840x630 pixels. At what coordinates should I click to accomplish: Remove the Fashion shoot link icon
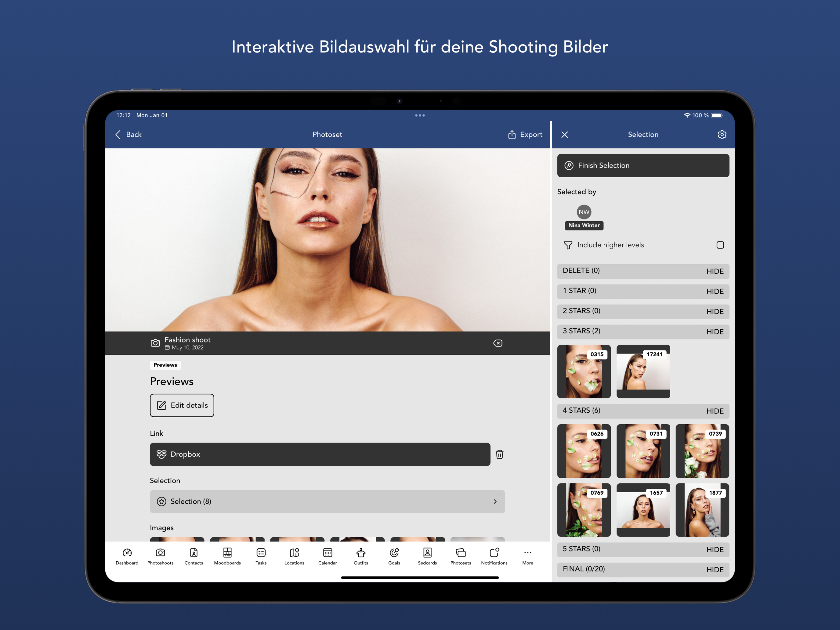pos(498,343)
